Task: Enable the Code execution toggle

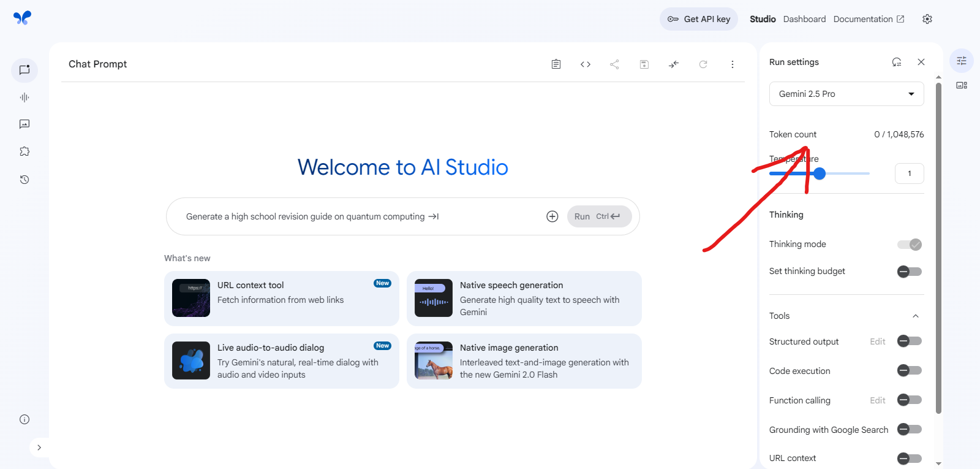Action: tap(910, 370)
